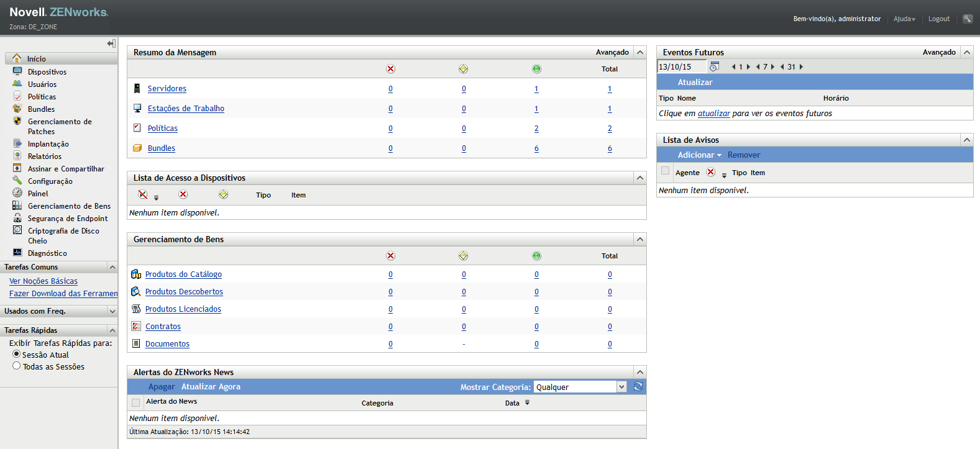The width and height of the screenshot is (980, 449).
Task: Select Painel in the sidebar
Action: point(38,194)
